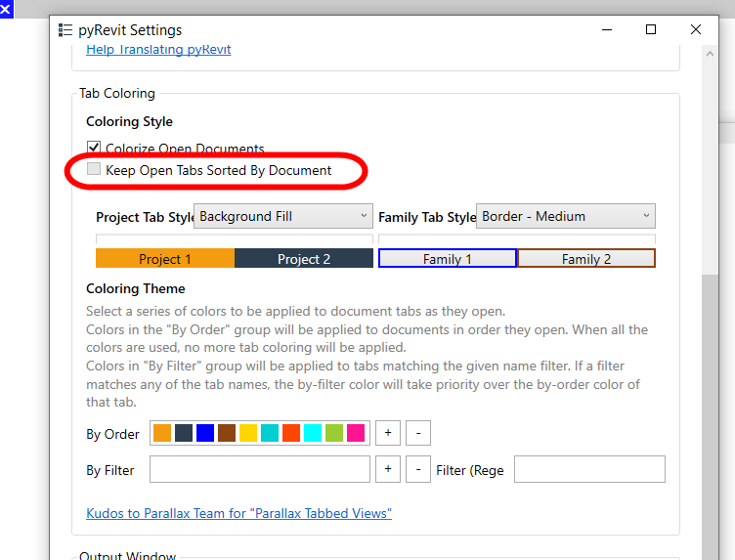Click the blue X icon behind dialog
This screenshot has width=735, height=560.
pyautogui.click(x=6, y=9)
